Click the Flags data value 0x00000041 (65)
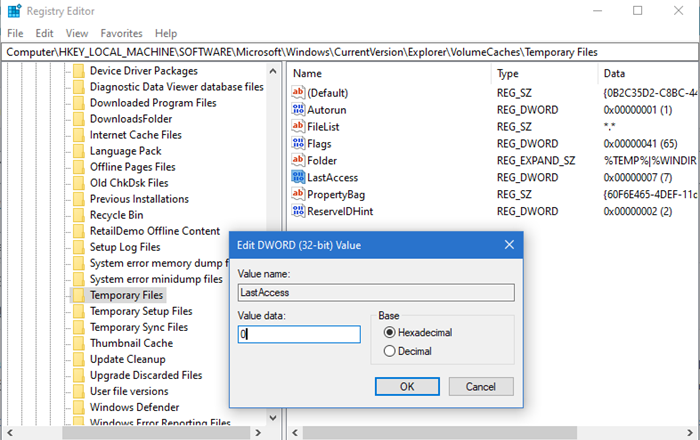Screen dimensions: 700x440 (x=640, y=144)
